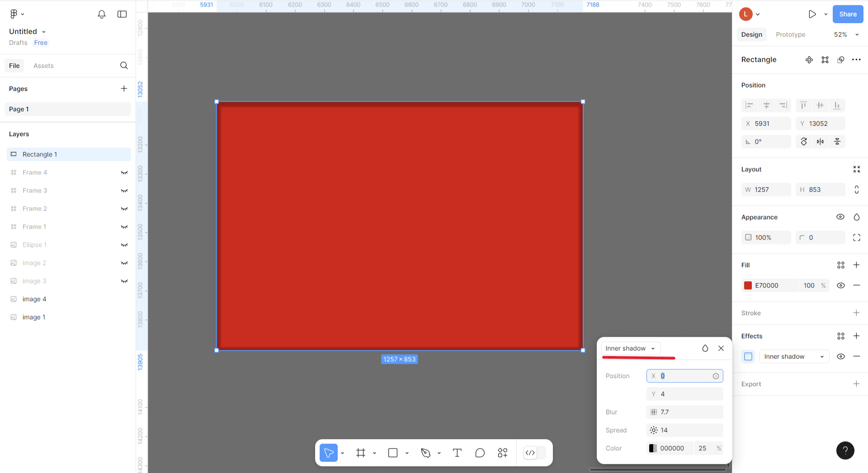Add a new fill
Image resolution: width=868 pixels, height=473 pixels.
(856, 265)
